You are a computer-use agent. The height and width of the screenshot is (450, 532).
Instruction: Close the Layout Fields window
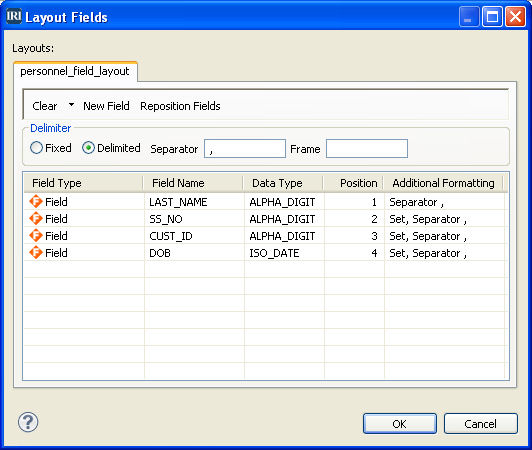[515, 17]
